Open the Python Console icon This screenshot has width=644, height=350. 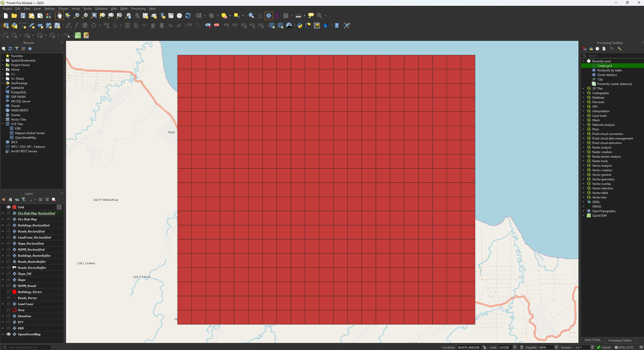pyautogui.click(x=300, y=25)
